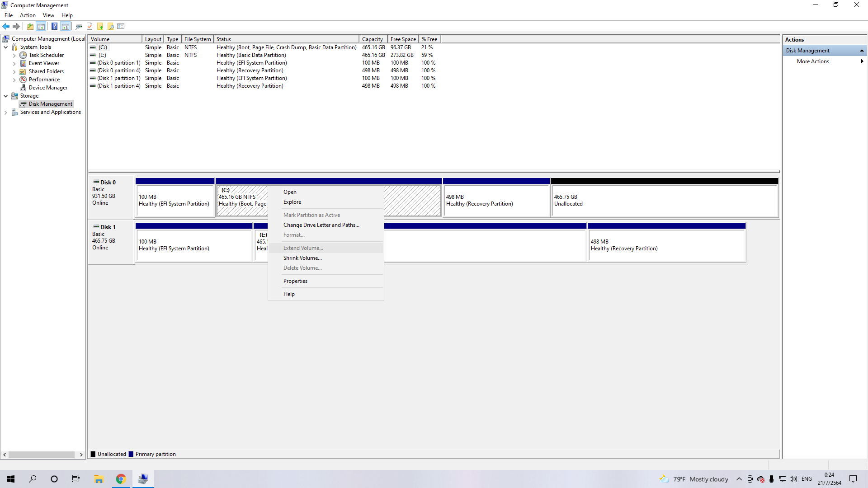Open the File menu
This screenshot has width=868, height=488.
pos(9,15)
